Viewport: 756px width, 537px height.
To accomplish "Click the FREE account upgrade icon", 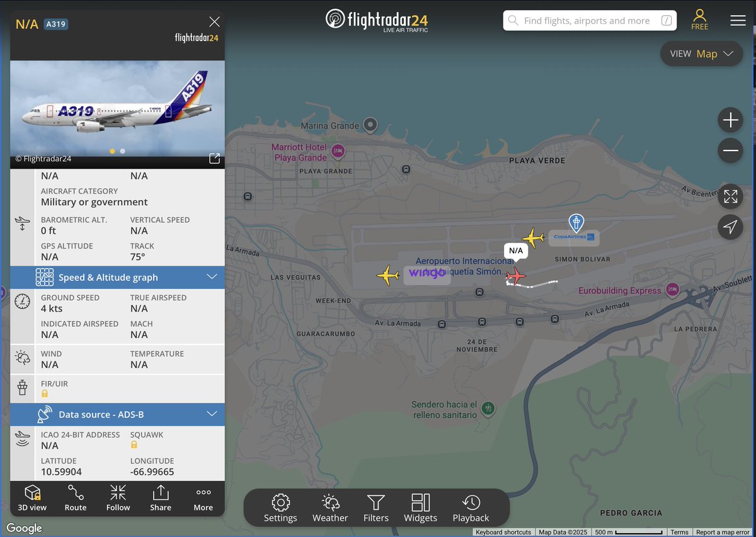I will tap(699, 21).
